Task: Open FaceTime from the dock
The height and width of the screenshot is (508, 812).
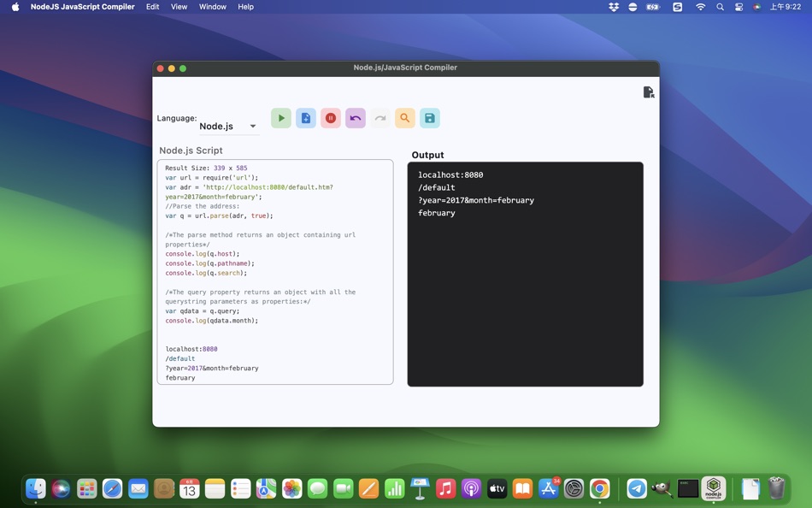Action: [x=344, y=488]
